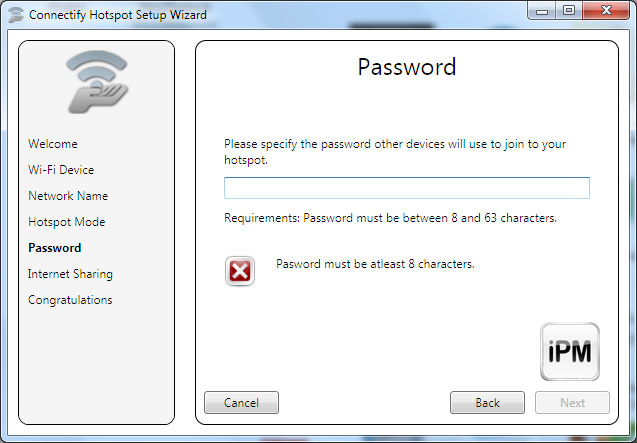Select the Wi-Fi Device step
This screenshot has height=443, width=637.
[61, 170]
